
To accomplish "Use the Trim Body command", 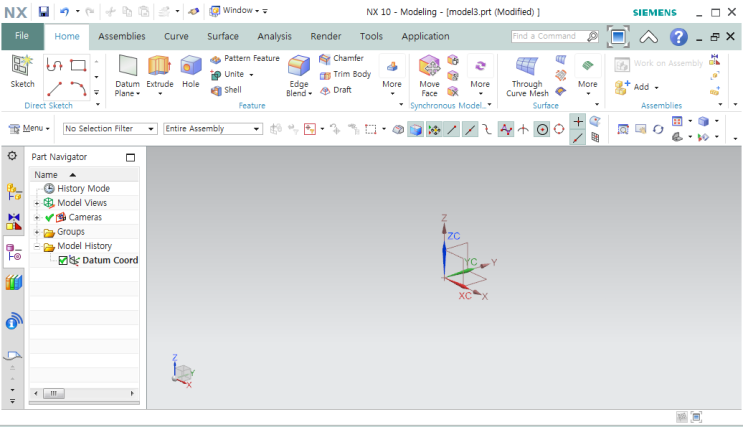I will pos(345,74).
